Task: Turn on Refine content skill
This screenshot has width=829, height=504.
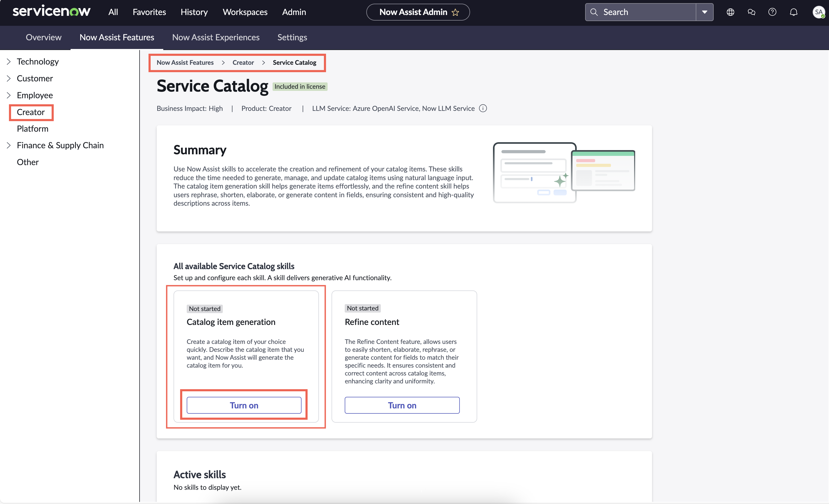Action: tap(402, 406)
